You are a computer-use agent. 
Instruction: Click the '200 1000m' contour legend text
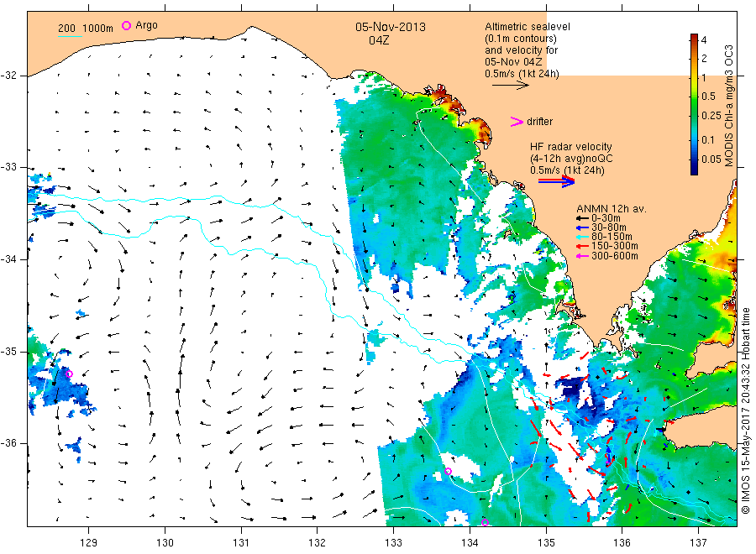click(x=86, y=28)
